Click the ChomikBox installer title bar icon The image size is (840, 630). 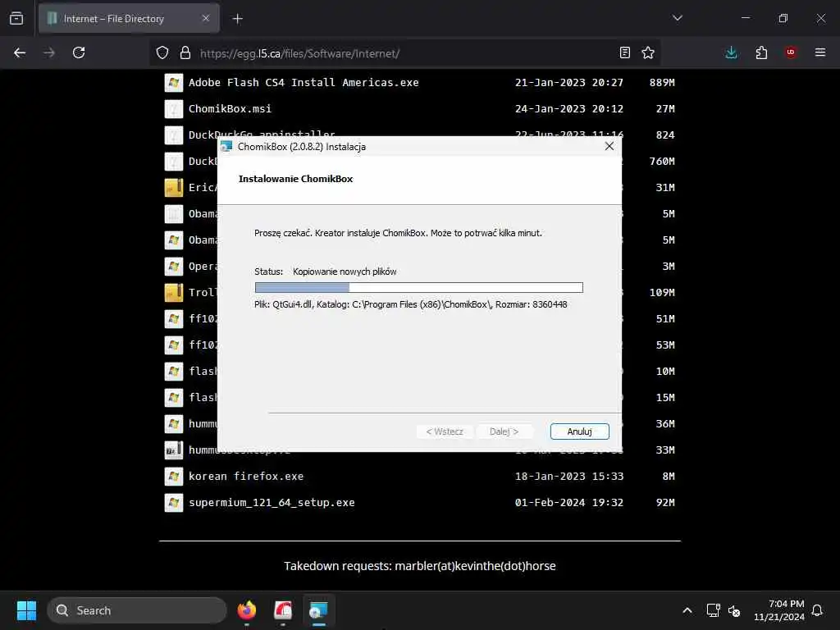pyautogui.click(x=226, y=146)
